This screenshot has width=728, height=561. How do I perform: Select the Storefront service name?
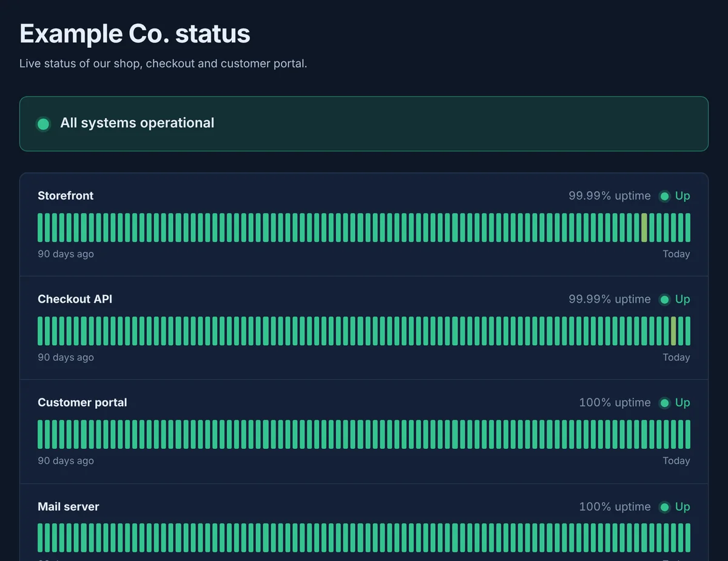(x=66, y=196)
